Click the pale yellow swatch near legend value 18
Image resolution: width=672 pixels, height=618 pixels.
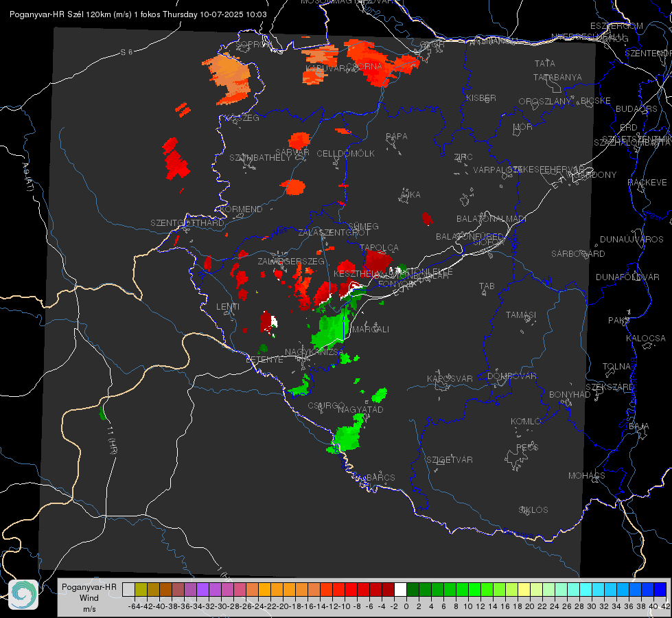tap(524, 589)
